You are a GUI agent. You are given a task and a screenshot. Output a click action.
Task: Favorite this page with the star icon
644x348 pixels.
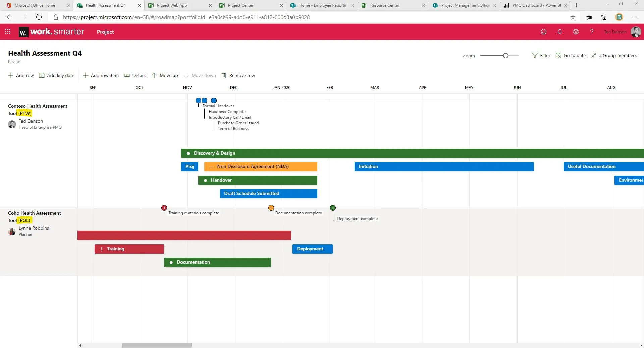(573, 17)
